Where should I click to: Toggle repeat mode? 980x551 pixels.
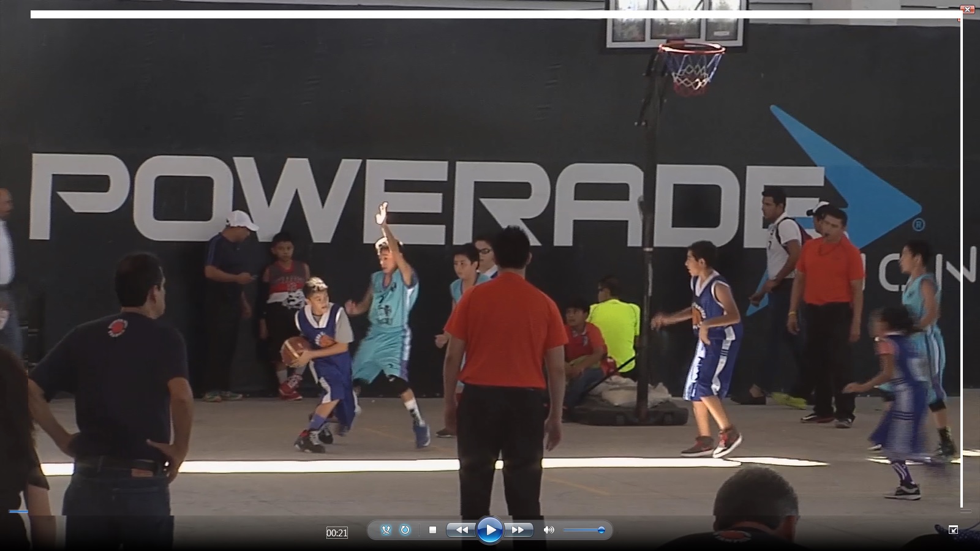click(405, 530)
